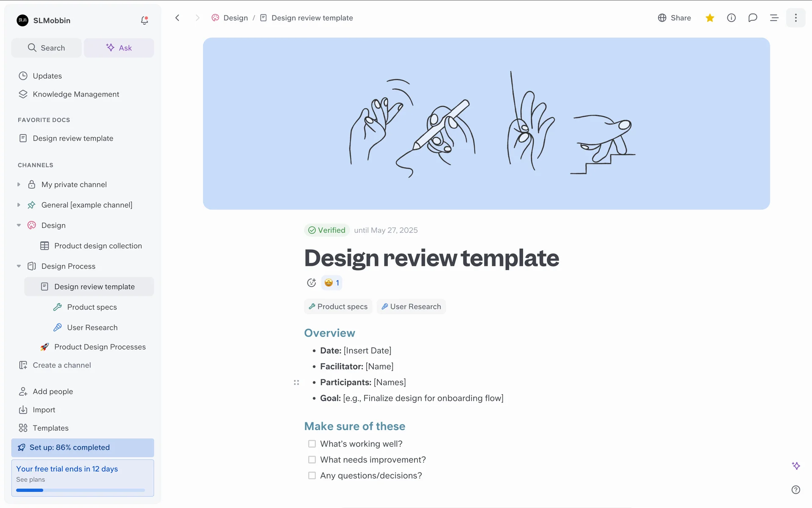Collapse the Design Process folder
This screenshot has width=812, height=508.
click(x=19, y=266)
